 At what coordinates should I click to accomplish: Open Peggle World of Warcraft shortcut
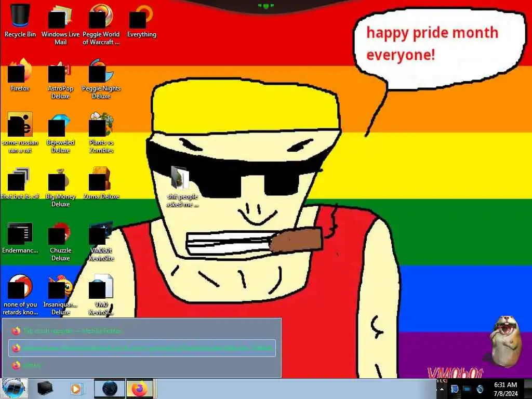[101, 24]
